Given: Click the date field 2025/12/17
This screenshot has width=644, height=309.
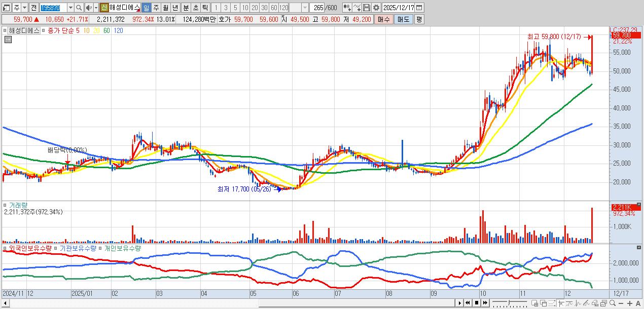Looking at the screenshot, I should pos(398,8).
